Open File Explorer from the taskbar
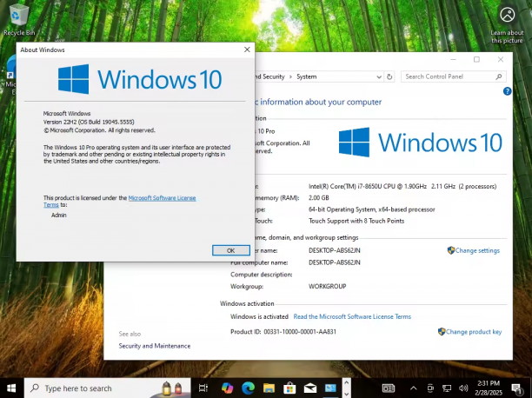The height and width of the screenshot is (398, 532). (269, 388)
